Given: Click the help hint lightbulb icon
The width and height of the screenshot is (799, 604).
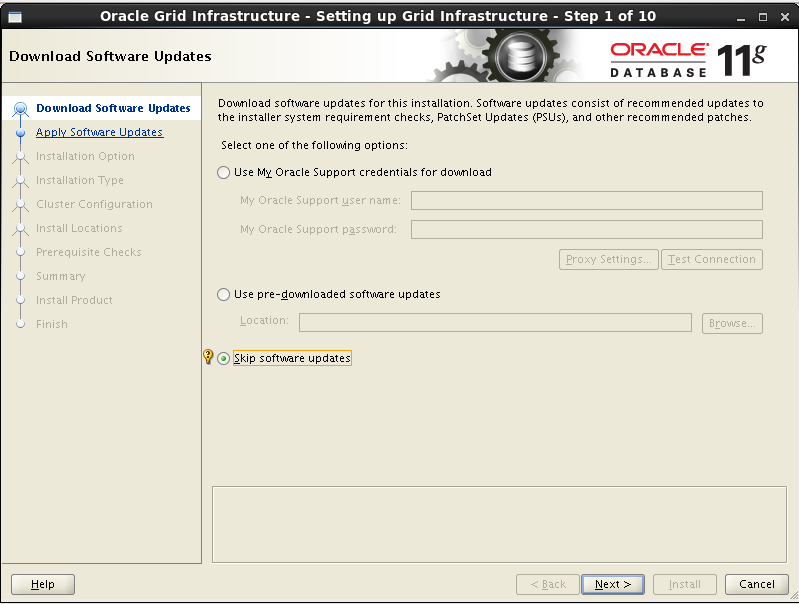Looking at the screenshot, I should click(208, 356).
